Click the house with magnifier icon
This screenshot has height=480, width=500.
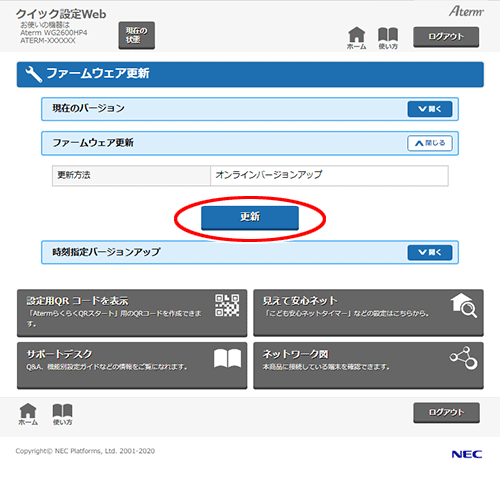tap(464, 305)
